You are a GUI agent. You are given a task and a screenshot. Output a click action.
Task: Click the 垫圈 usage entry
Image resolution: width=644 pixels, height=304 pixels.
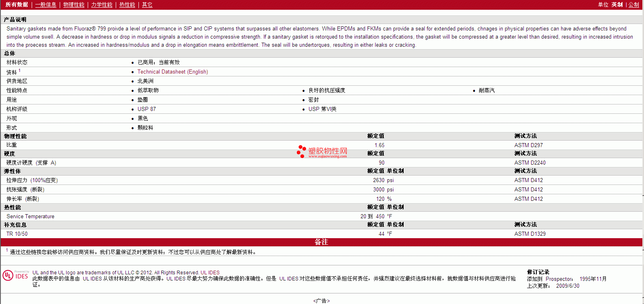click(143, 100)
